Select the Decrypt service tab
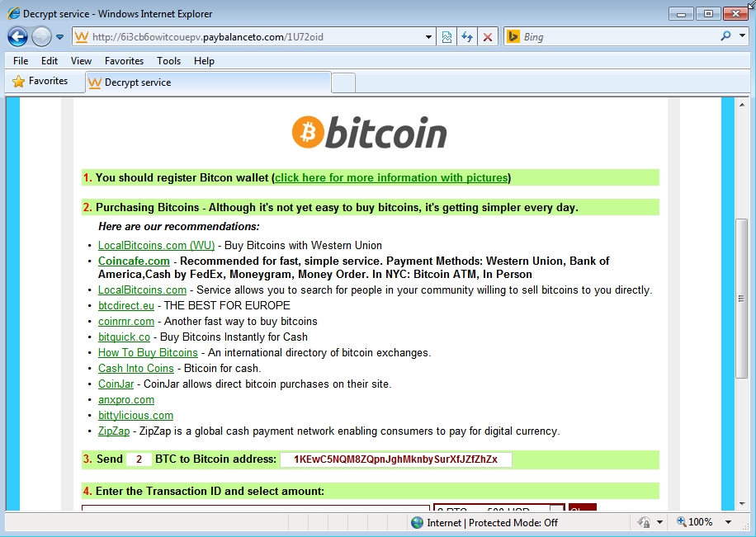This screenshot has width=756, height=537. point(206,82)
